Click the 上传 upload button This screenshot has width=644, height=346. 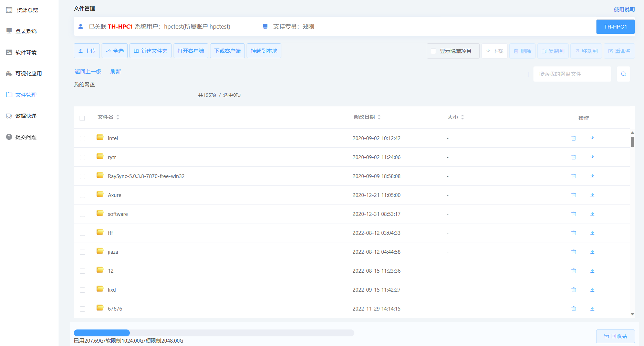point(87,51)
